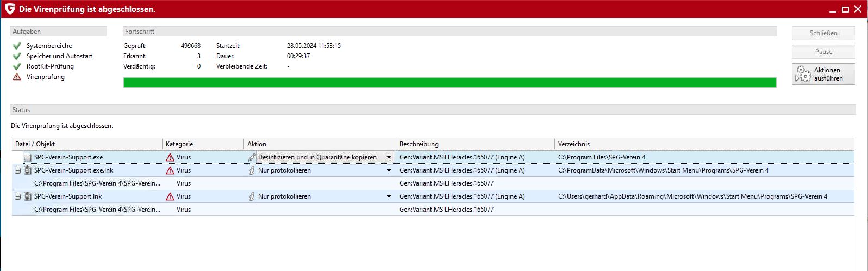Screen dimensions: 868x271
Task: Sort by Kategorie column header
Action: click(x=203, y=144)
